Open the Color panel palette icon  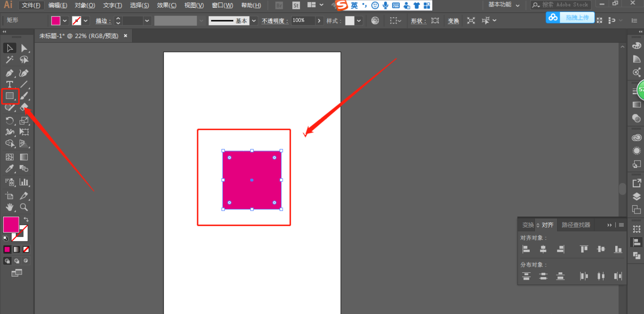coord(637,46)
